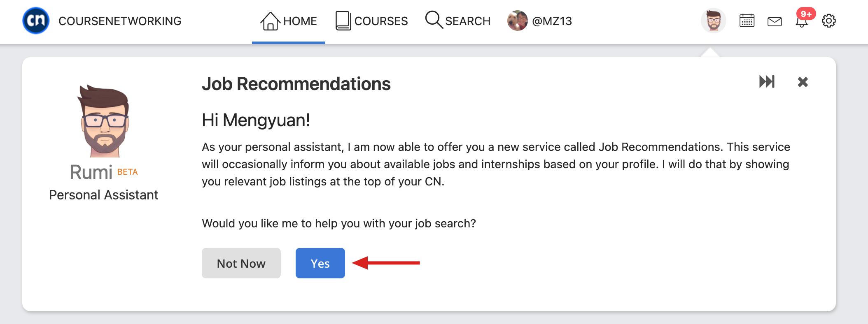This screenshot has height=324, width=868.
Task: Click the home house icon
Action: 270,21
